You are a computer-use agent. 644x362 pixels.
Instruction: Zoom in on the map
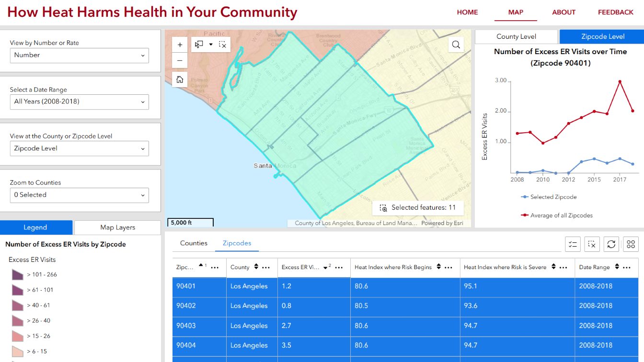tap(180, 45)
